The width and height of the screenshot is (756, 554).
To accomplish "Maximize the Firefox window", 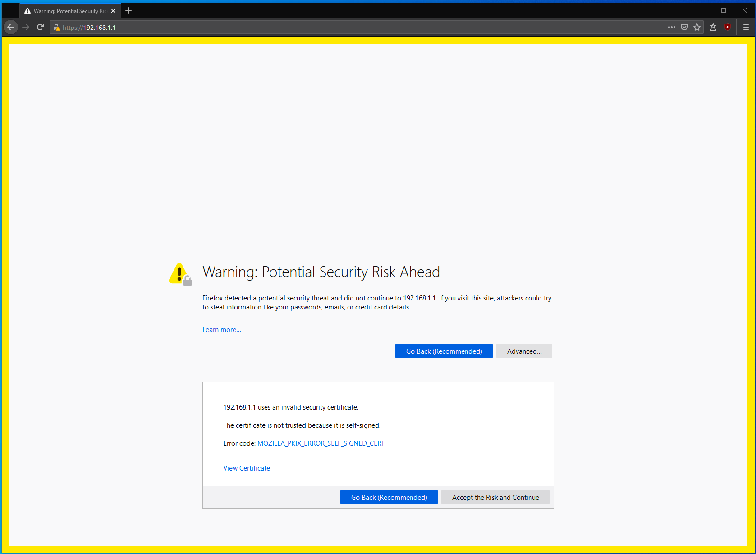I will click(x=724, y=10).
